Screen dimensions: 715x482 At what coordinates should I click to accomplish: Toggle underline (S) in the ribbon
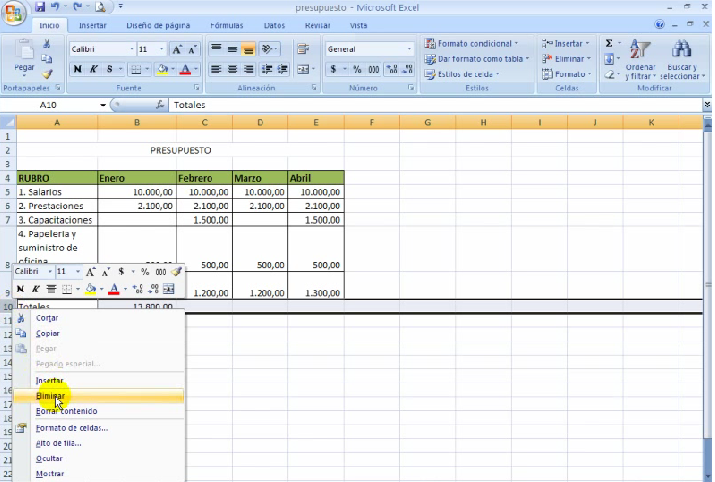coord(110,69)
